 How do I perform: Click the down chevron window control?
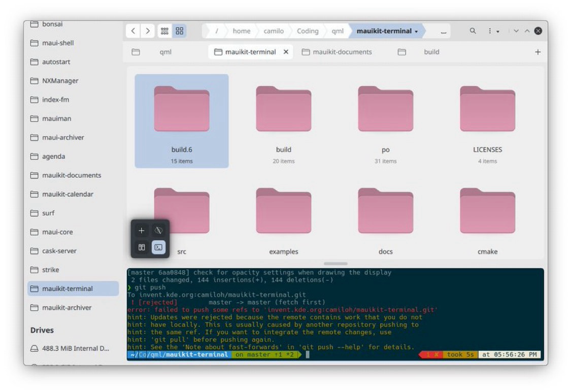[x=516, y=31]
